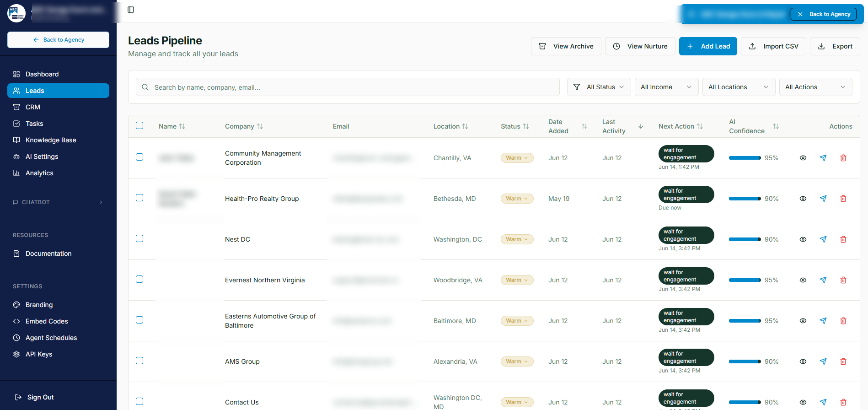
Task: Change Warm status for AMS Group
Action: [517, 361]
